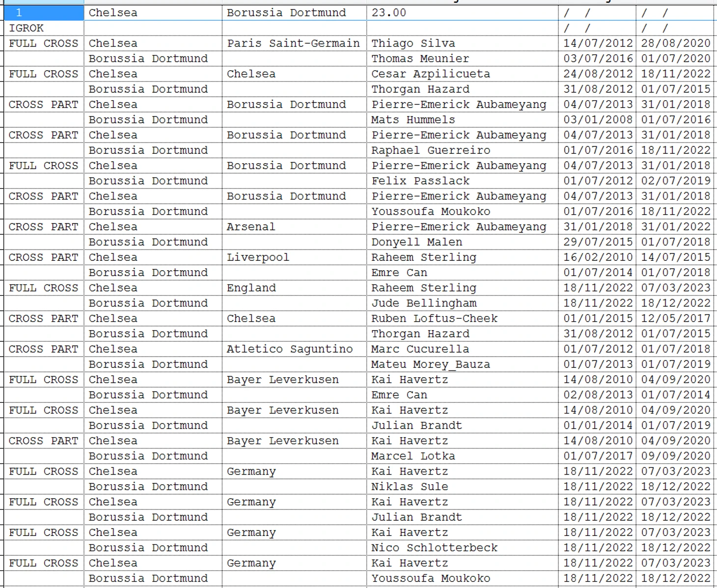This screenshot has height=588, width=717.
Task: Click the Ruben Loftus-Cheek cell
Action: (462, 318)
